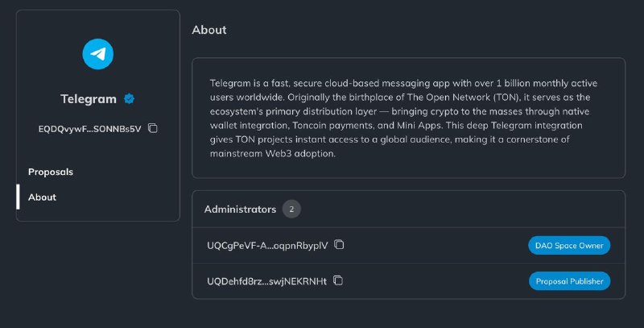Image resolution: width=644 pixels, height=328 pixels.
Task: Open the Proposals section in sidebar
Action: (x=51, y=172)
